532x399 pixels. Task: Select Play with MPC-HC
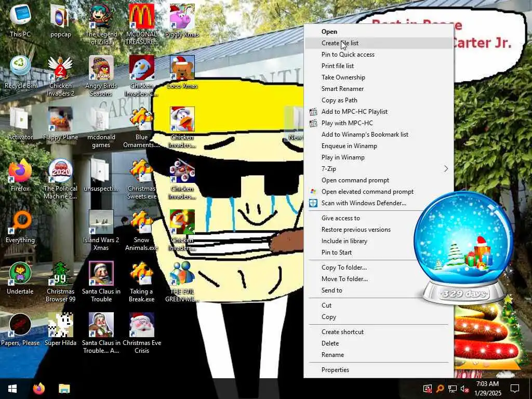[x=379, y=123]
